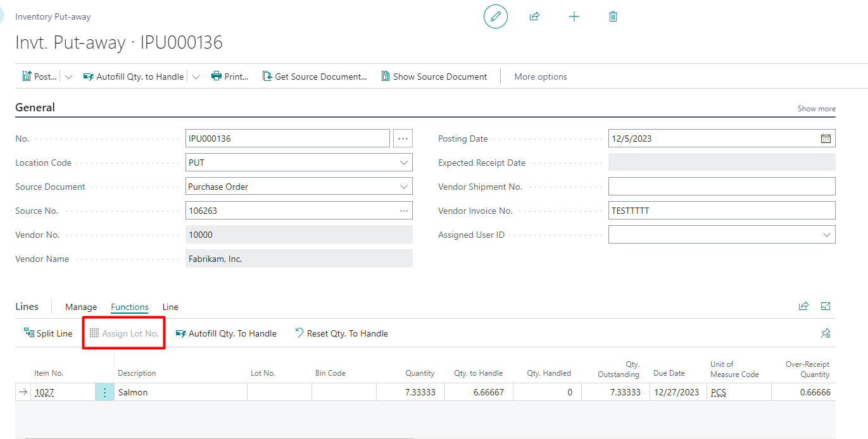Click the pin icon in Lines toolbar
This screenshot has width=868, height=439.
(x=825, y=333)
